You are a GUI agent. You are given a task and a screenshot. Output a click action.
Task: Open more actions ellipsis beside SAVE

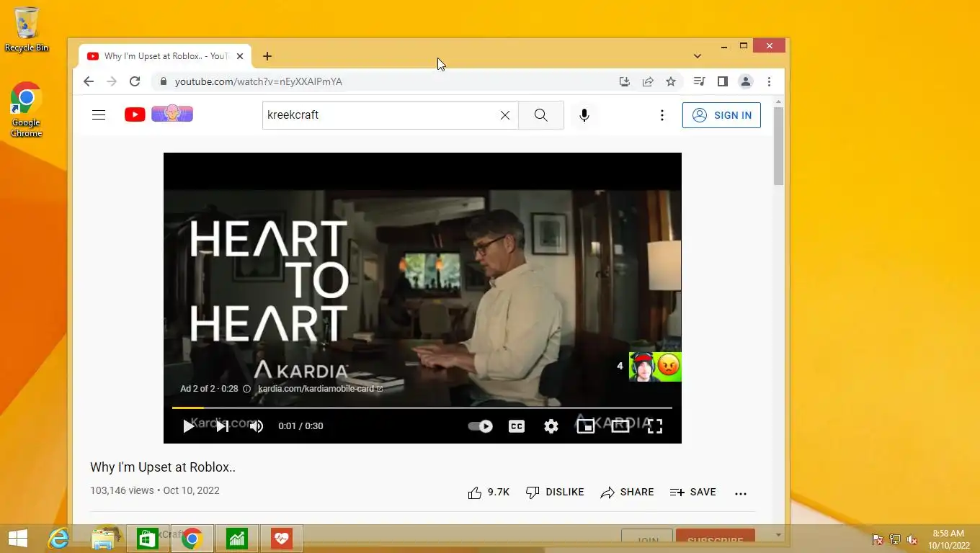click(x=741, y=493)
